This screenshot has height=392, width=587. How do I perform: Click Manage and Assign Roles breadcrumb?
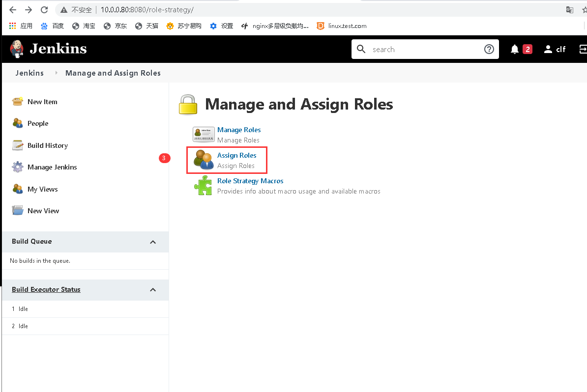click(113, 73)
